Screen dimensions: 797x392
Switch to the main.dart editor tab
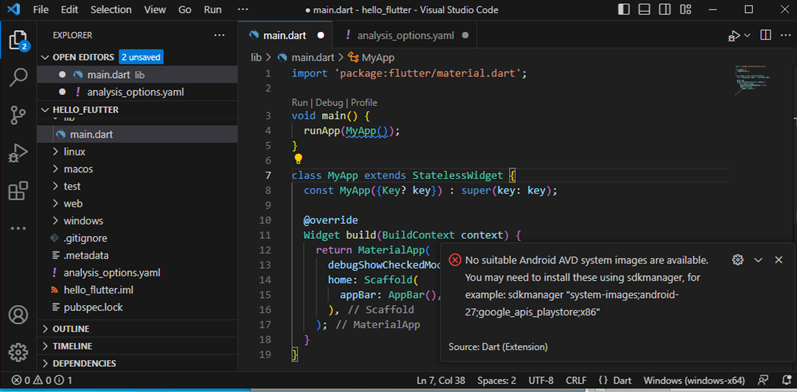[285, 35]
